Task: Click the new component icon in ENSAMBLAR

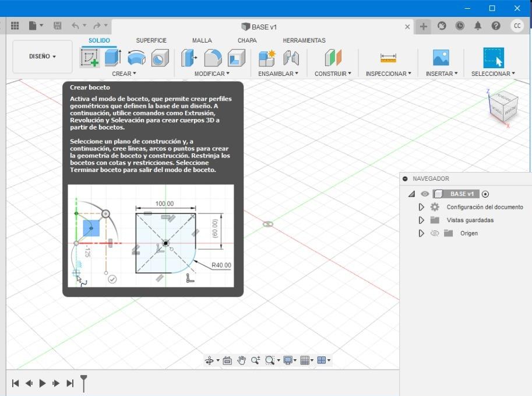Action: [x=267, y=58]
